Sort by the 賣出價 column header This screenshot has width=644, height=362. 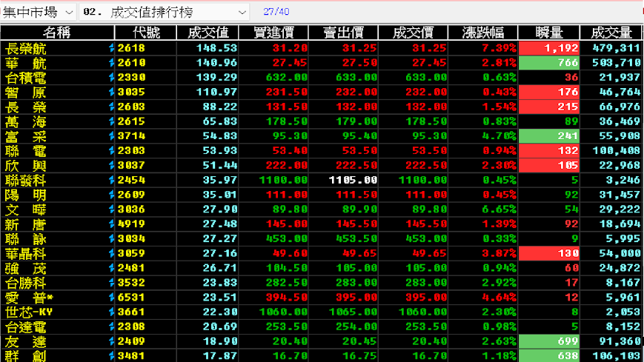pos(343,33)
